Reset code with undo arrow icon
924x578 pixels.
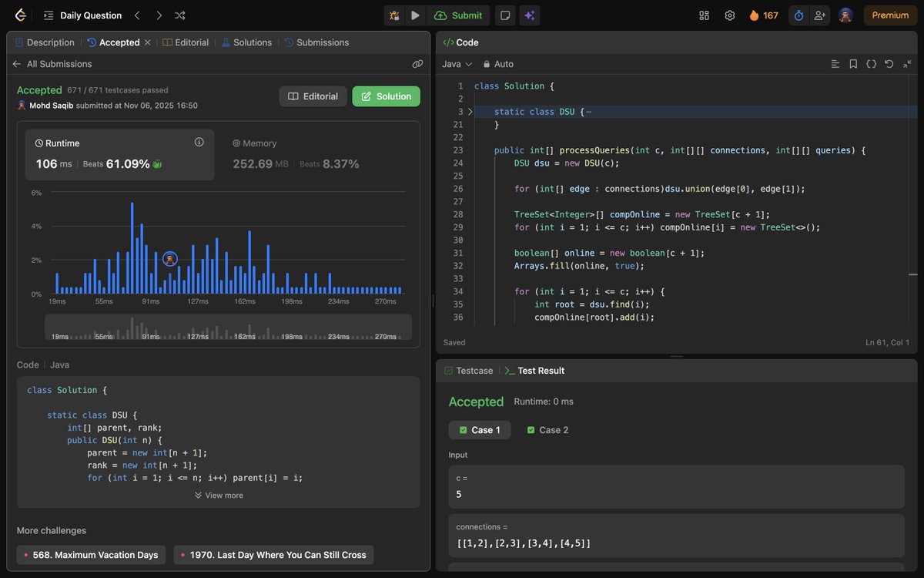coord(889,64)
